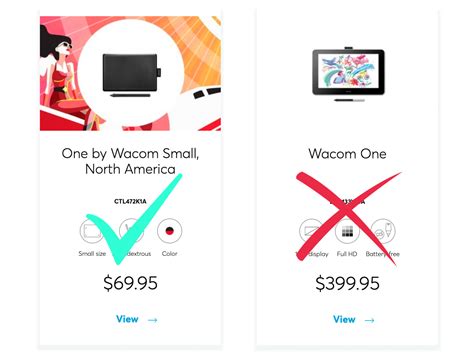Select the Wacom One display product image

click(348, 74)
